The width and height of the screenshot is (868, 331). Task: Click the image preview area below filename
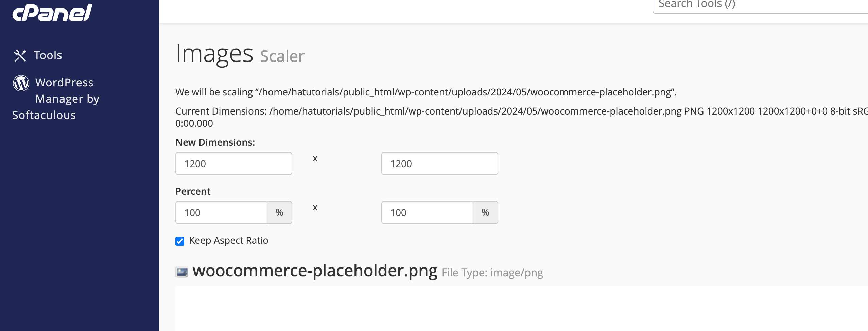[x=521, y=309]
